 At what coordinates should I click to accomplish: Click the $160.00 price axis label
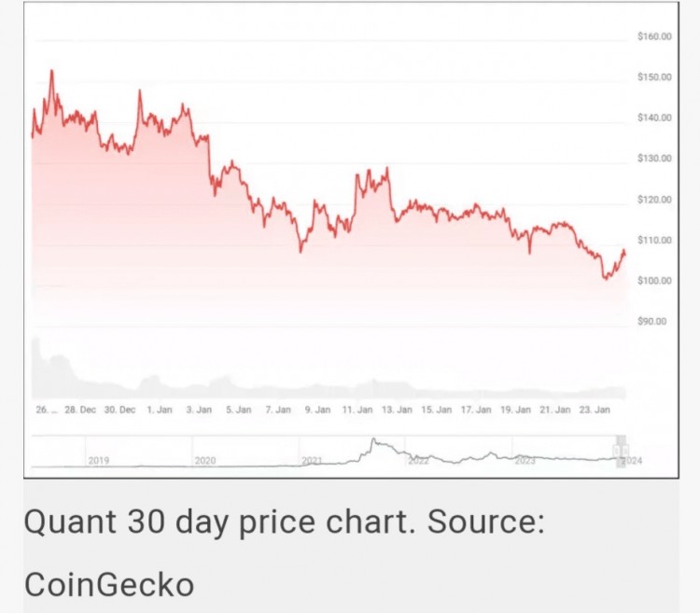[654, 36]
